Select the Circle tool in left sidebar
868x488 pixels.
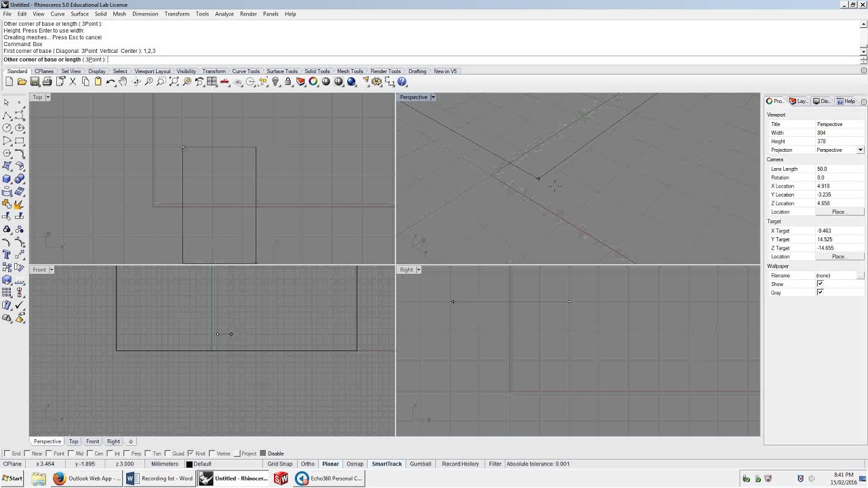pos(7,127)
